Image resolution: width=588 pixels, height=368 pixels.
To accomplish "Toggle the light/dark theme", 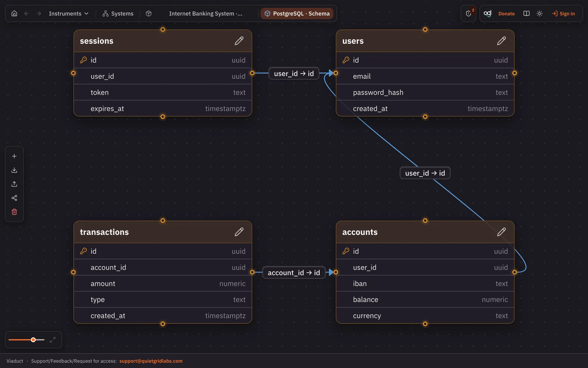I will [540, 13].
